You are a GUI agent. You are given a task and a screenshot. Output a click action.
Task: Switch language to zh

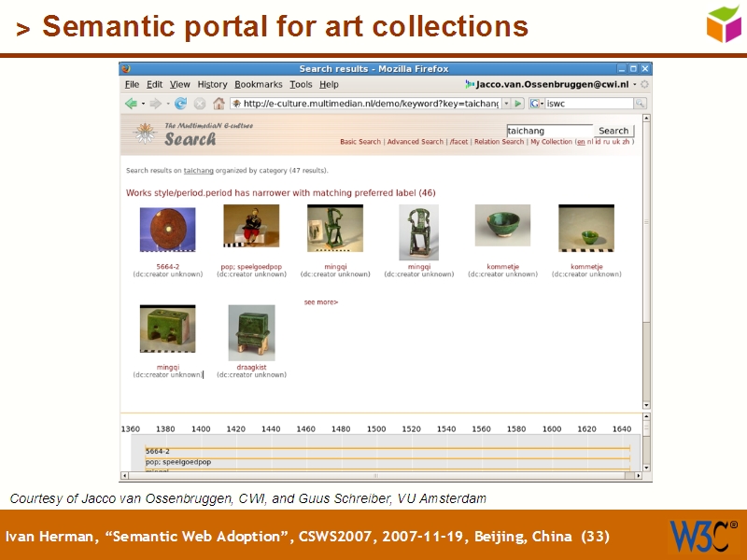[x=626, y=140]
